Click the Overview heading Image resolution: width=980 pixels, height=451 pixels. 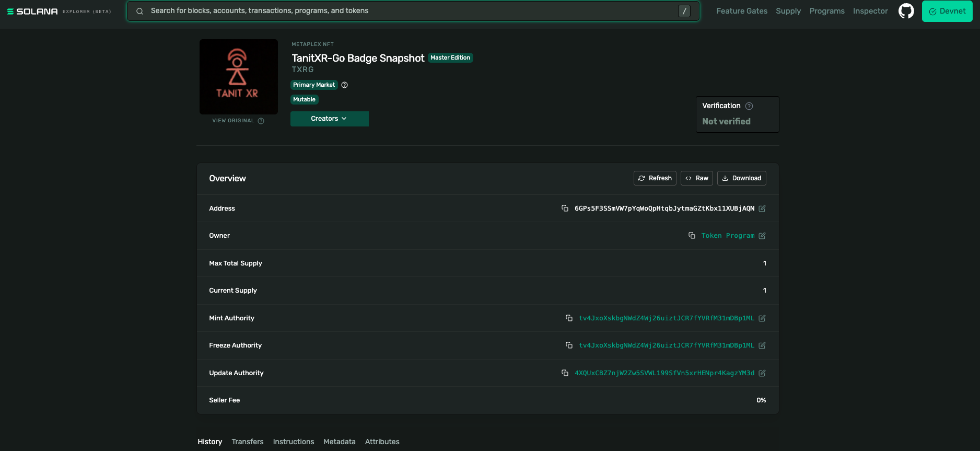click(227, 179)
